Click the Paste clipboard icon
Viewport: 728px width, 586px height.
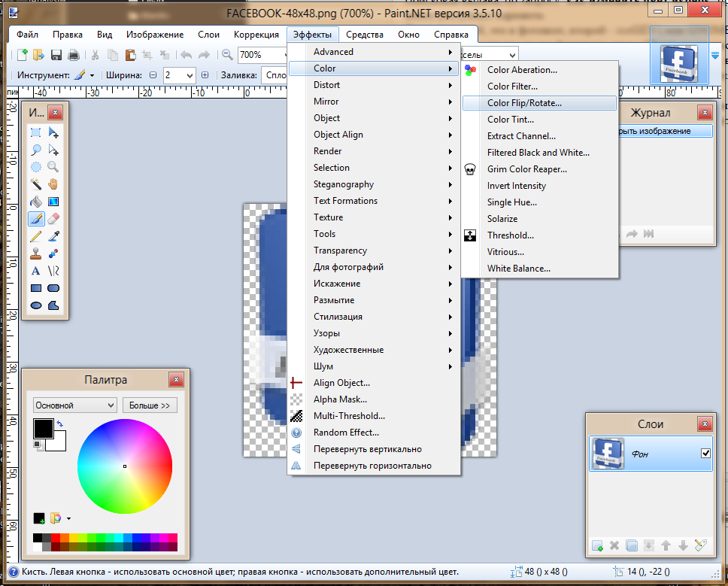[130, 55]
